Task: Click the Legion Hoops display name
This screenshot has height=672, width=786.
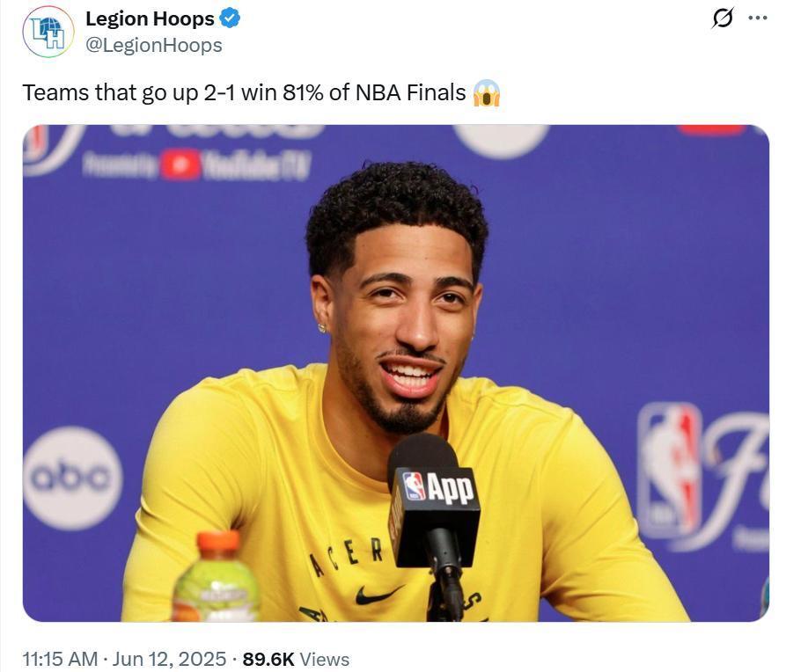Action: (x=150, y=19)
